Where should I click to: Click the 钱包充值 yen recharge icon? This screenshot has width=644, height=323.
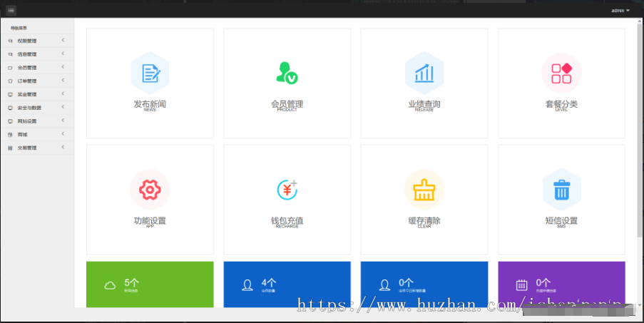[x=287, y=190]
